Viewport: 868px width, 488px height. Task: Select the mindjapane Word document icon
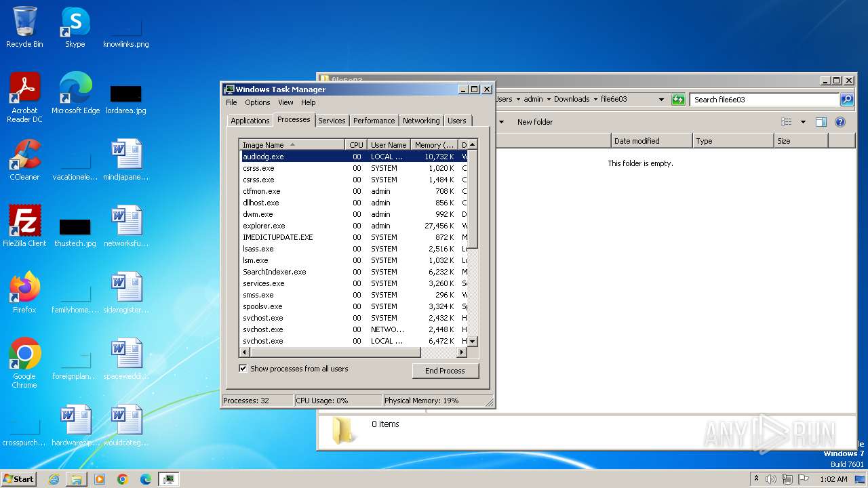tap(126, 160)
